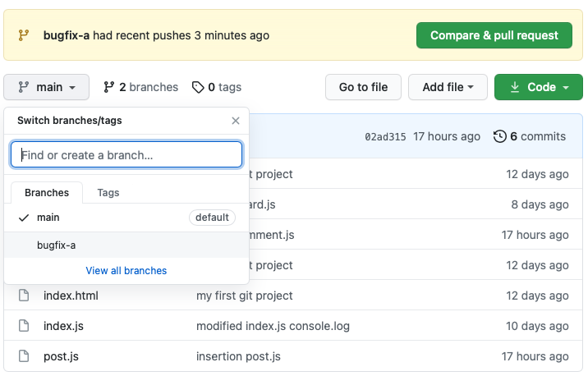Viewport: 588px width, 376px height.
Task: Click the branch icon in the push banner
Action: [25, 35]
